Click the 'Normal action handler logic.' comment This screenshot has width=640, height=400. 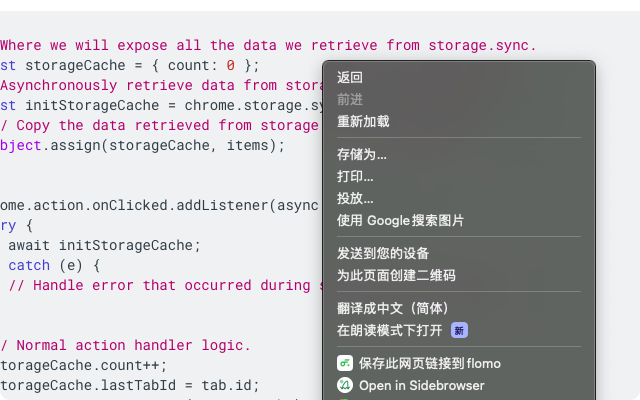point(130,346)
